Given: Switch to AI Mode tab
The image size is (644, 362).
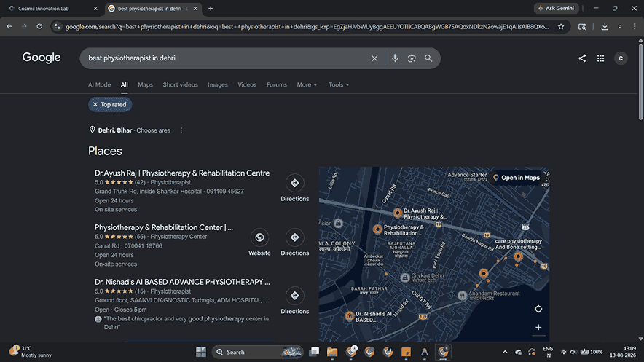Looking at the screenshot, I should coord(99,85).
